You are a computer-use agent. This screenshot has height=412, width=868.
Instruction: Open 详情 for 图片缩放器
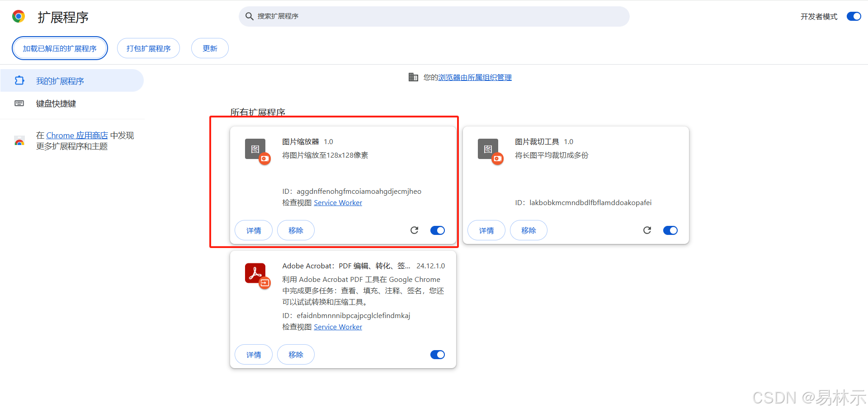point(254,230)
